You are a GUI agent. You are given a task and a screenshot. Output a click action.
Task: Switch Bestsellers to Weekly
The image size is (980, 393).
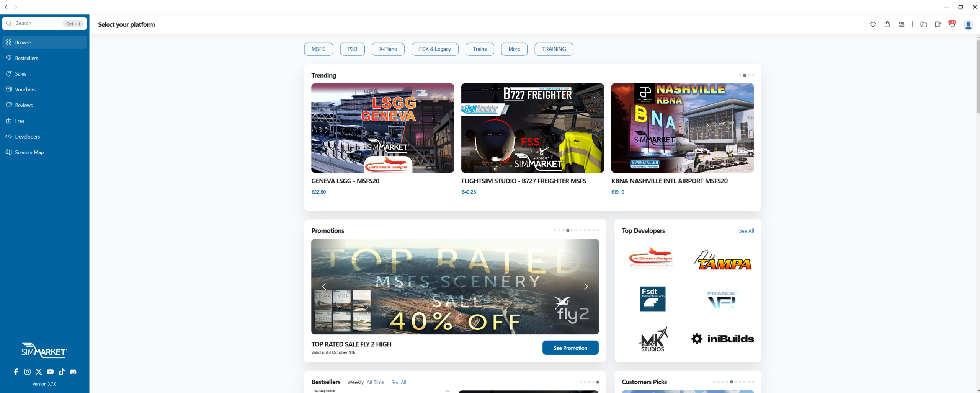pos(355,382)
